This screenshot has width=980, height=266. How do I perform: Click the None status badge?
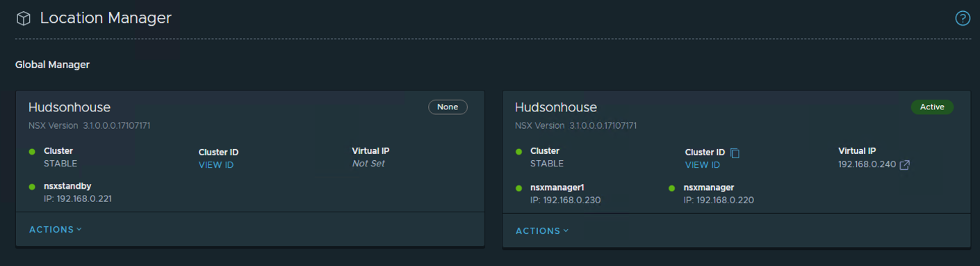[x=448, y=107]
